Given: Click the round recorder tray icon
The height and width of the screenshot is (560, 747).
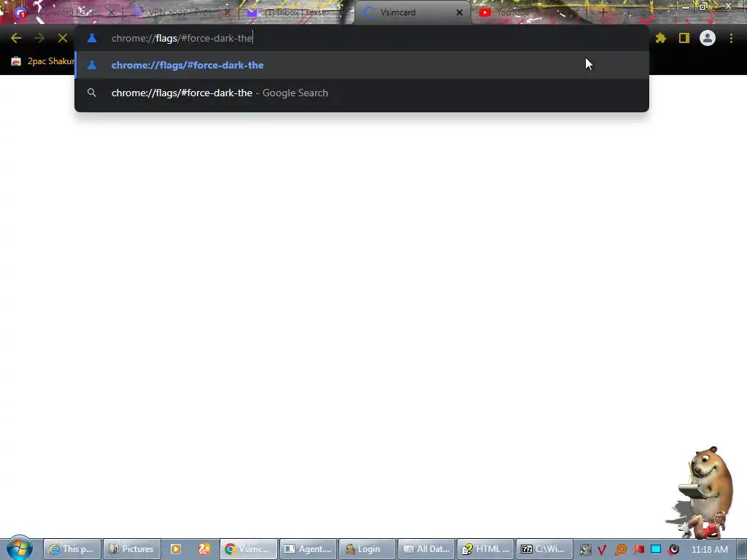Looking at the screenshot, I should [673, 550].
